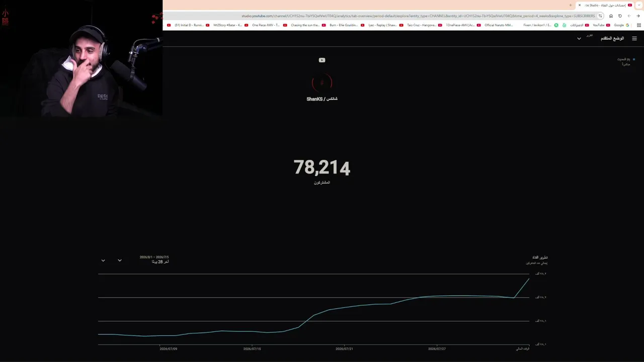Screen dimensions: 644x362
Task: Click the browser back arrow
Action: [638, 16]
